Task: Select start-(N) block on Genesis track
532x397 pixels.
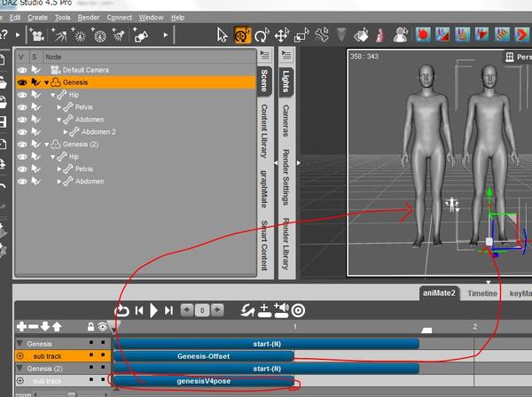Action: (x=266, y=344)
